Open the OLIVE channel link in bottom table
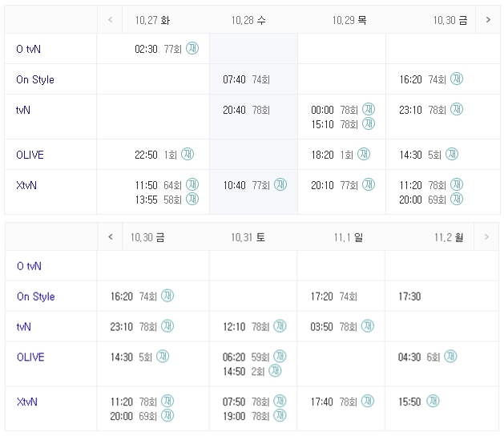The image size is (504, 436). pyautogui.click(x=30, y=357)
